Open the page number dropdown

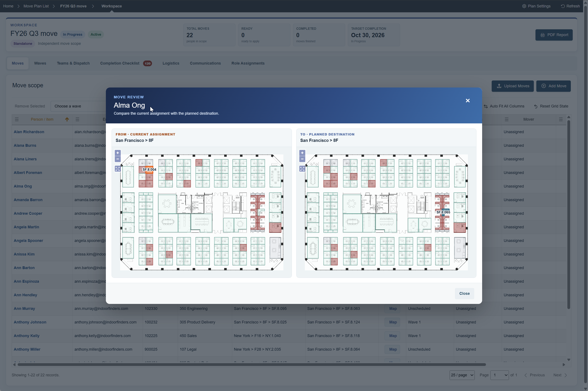click(499, 375)
